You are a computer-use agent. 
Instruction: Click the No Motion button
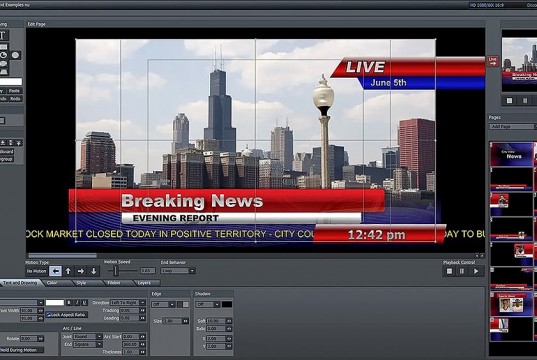point(36,271)
